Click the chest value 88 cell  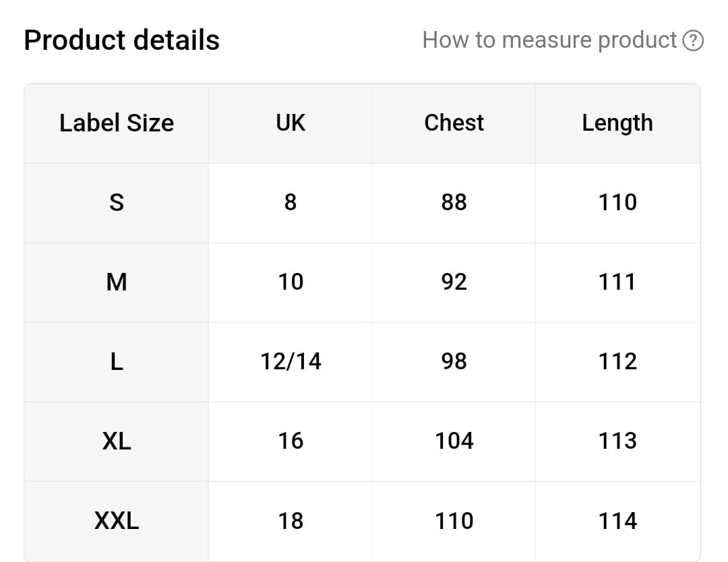pyautogui.click(x=454, y=202)
